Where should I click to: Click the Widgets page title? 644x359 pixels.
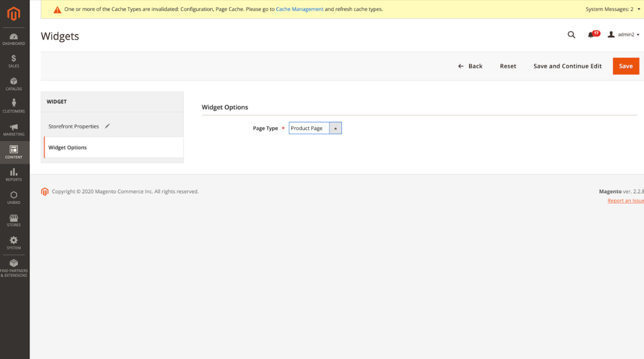coord(60,36)
